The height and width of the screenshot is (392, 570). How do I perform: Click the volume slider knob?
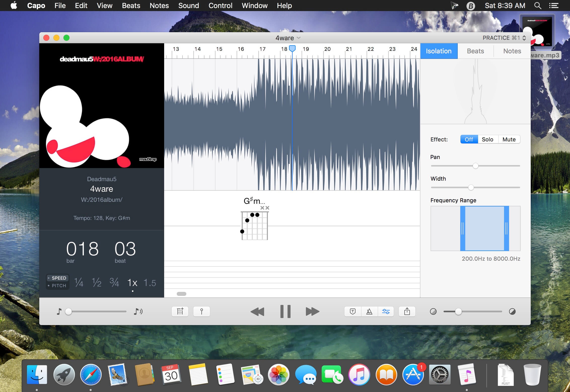68,311
